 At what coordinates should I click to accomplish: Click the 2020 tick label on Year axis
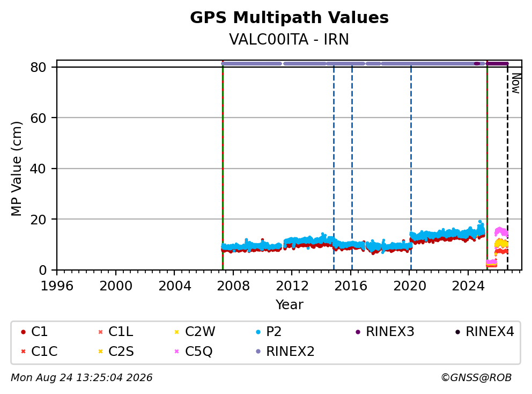pyautogui.click(x=410, y=286)
